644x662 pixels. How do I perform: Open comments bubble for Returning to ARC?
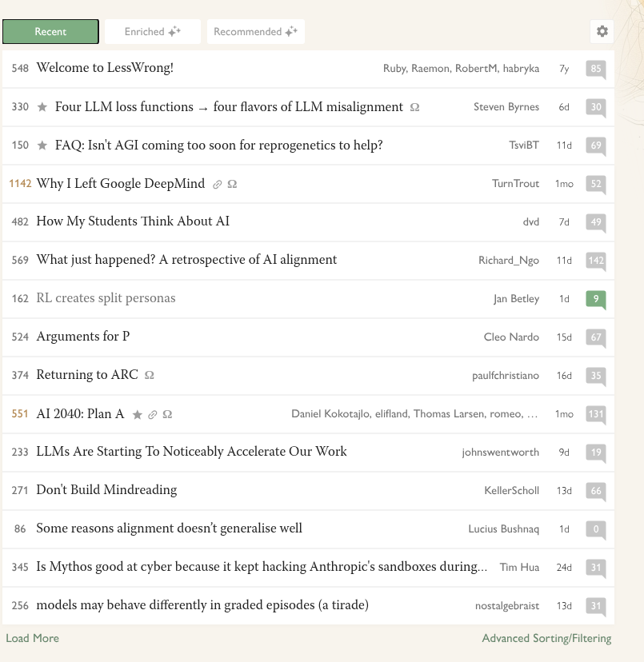pos(596,377)
